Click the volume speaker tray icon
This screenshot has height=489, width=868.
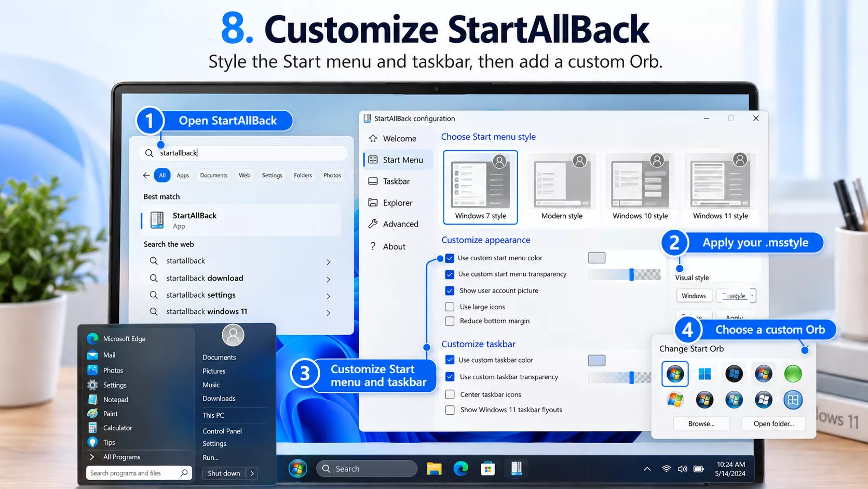[682, 469]
